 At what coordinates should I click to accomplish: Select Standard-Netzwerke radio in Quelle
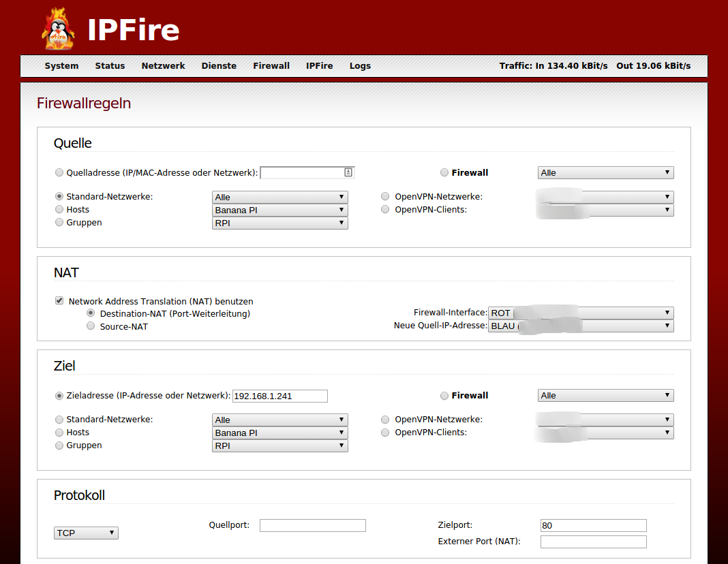[59, 197]
